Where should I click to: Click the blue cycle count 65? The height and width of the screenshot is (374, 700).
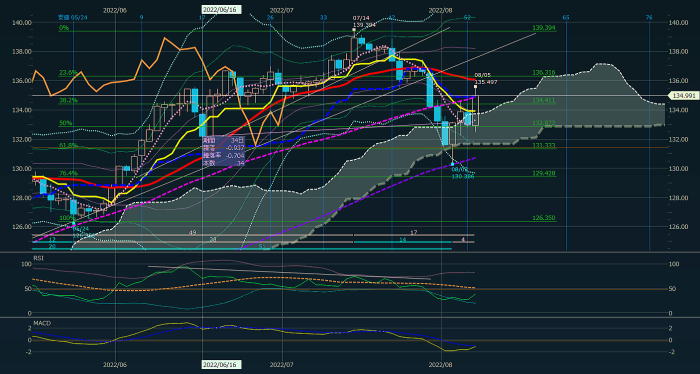(566, 17)
